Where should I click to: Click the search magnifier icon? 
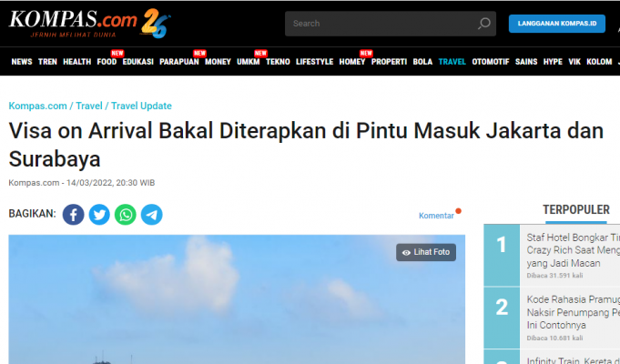click(x=484, y=24)
